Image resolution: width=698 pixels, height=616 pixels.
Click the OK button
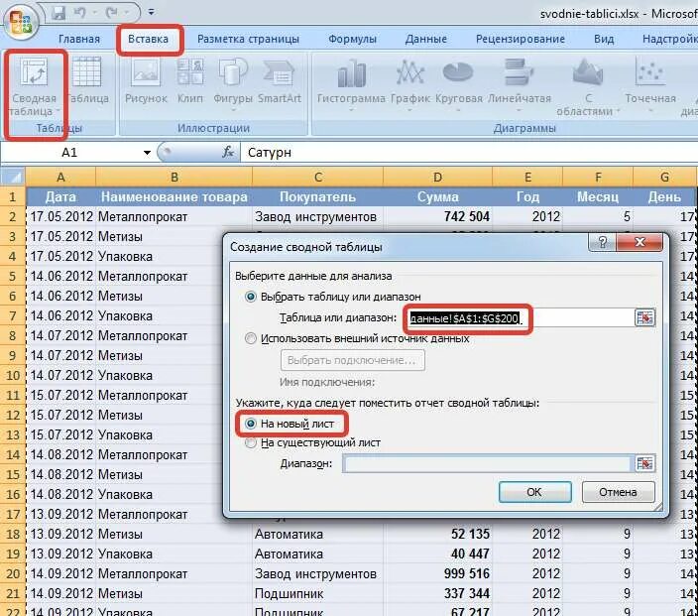tap(534, 492)
